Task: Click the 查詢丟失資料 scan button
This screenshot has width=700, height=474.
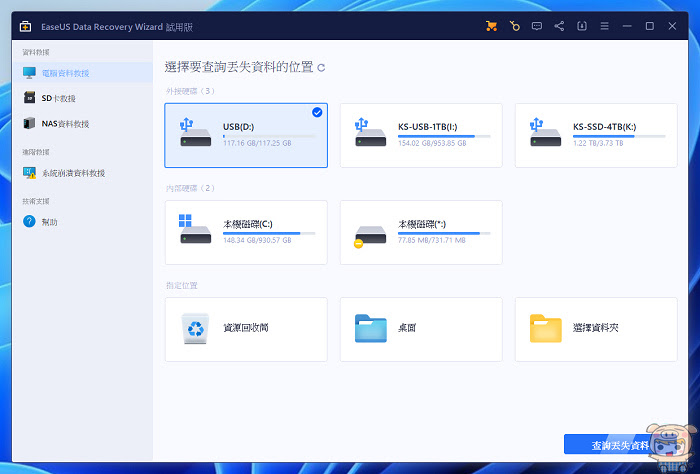Action: [x=621, y=445]
